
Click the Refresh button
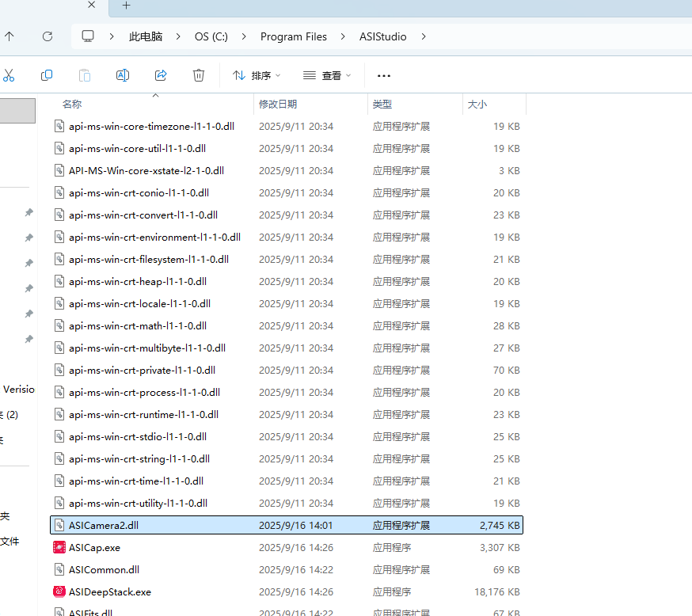tap(48, 36)
